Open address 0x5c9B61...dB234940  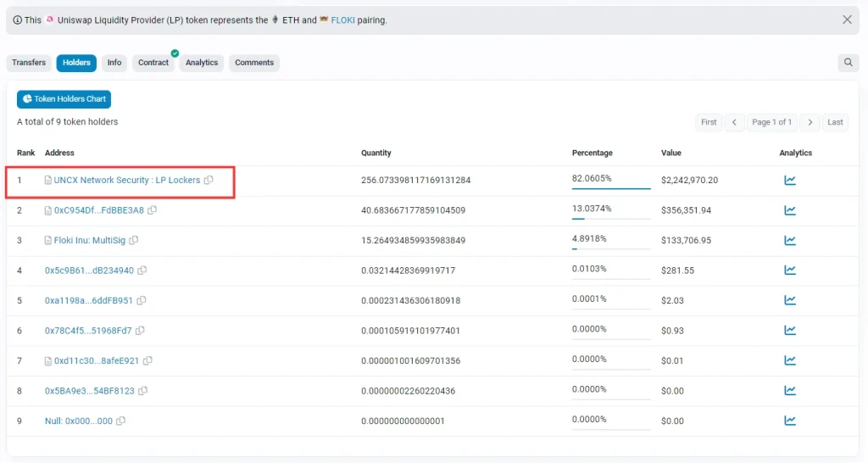click(89, 271)
